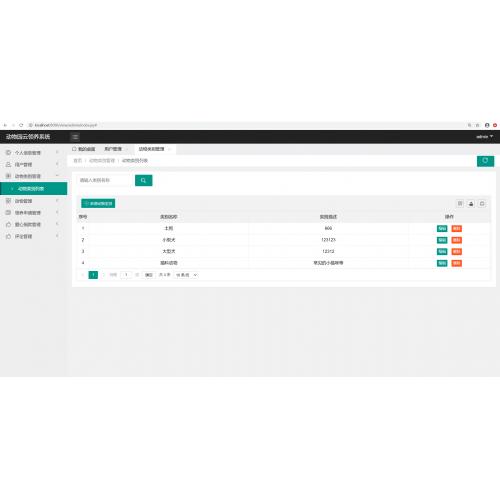Viewport: 500px width, 500px height.
Task: Click the browser profile avatar icon
Action: (487, 125)
